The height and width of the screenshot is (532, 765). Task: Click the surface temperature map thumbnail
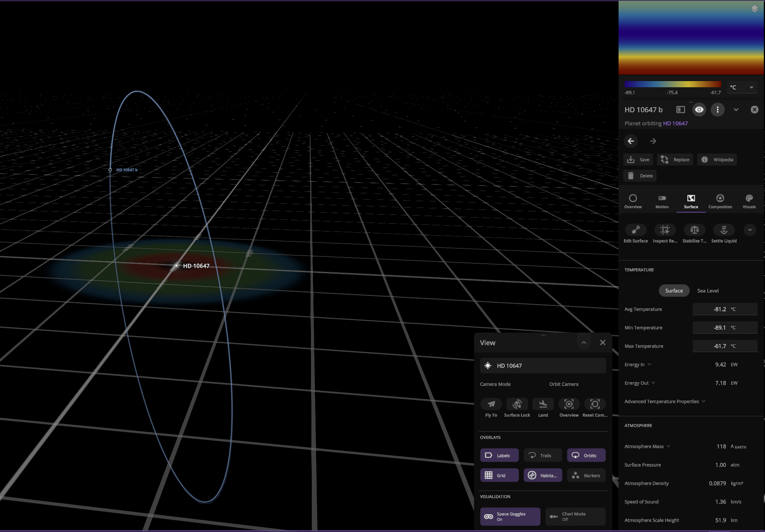691,37
